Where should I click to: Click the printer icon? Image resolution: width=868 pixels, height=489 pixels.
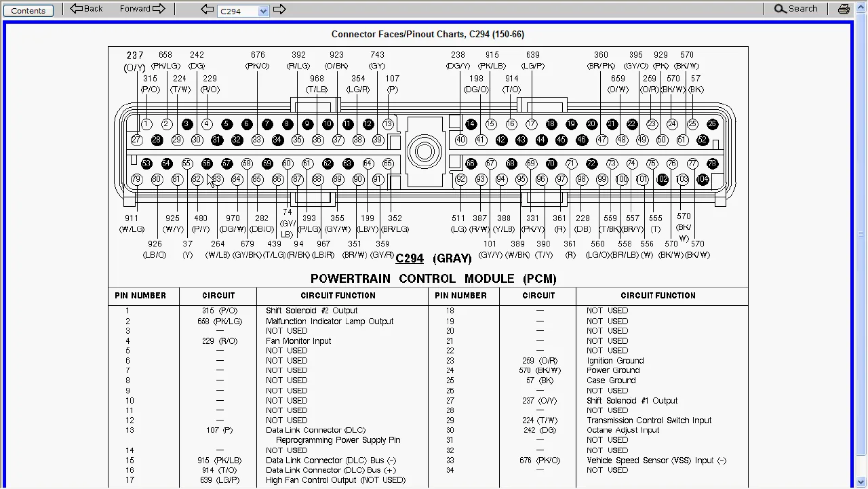844,9
